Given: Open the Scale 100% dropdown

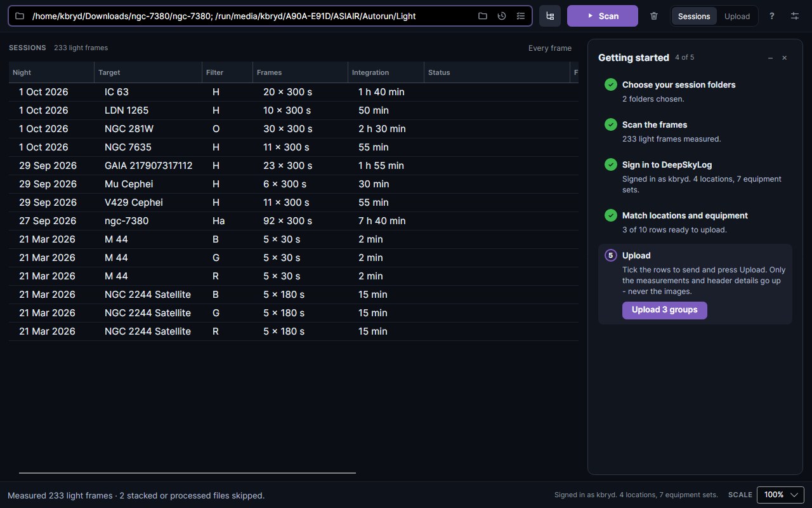Looking at the screenshot, I should (x=780, y=495).
